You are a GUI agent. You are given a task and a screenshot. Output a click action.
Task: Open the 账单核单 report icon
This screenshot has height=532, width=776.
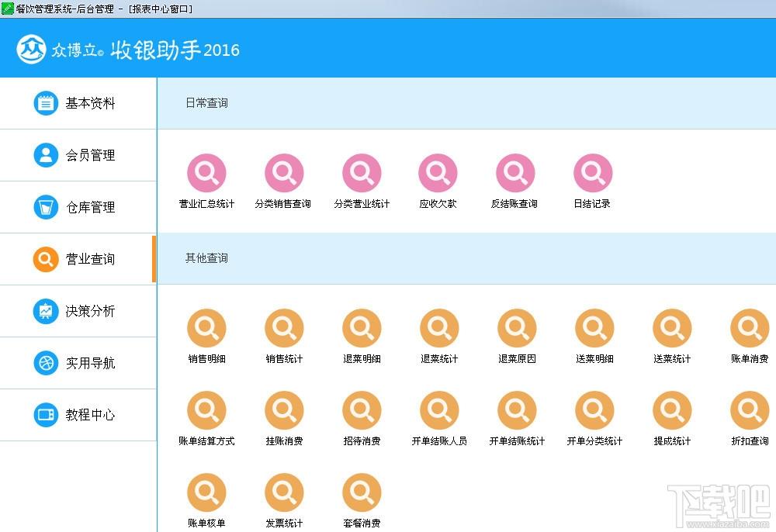click(x=206, y=492)
